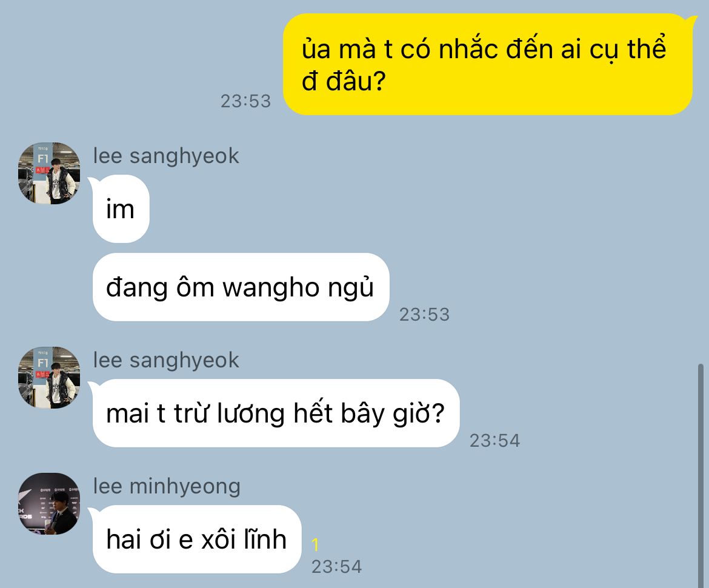This screenshot has width=709, height=588.
Task: Select the 'mai t trừ lương hết bây giờ?' bubble
Action: [x=276, y=413]
